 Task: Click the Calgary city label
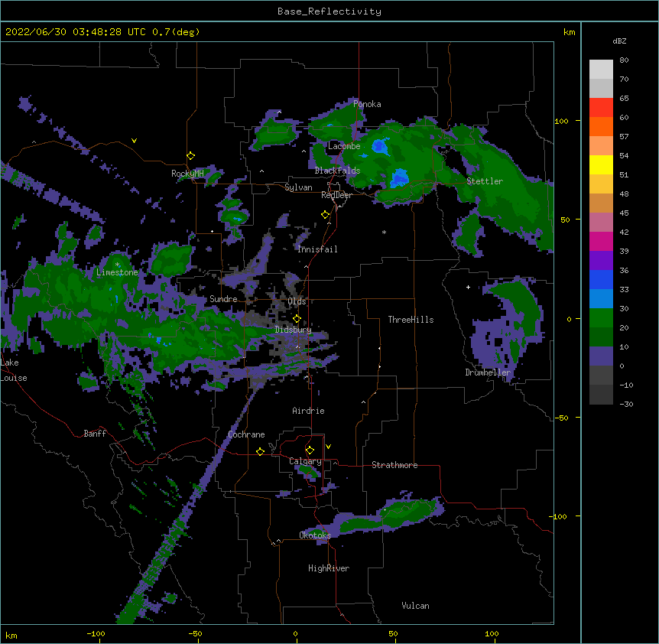(305, 461)
